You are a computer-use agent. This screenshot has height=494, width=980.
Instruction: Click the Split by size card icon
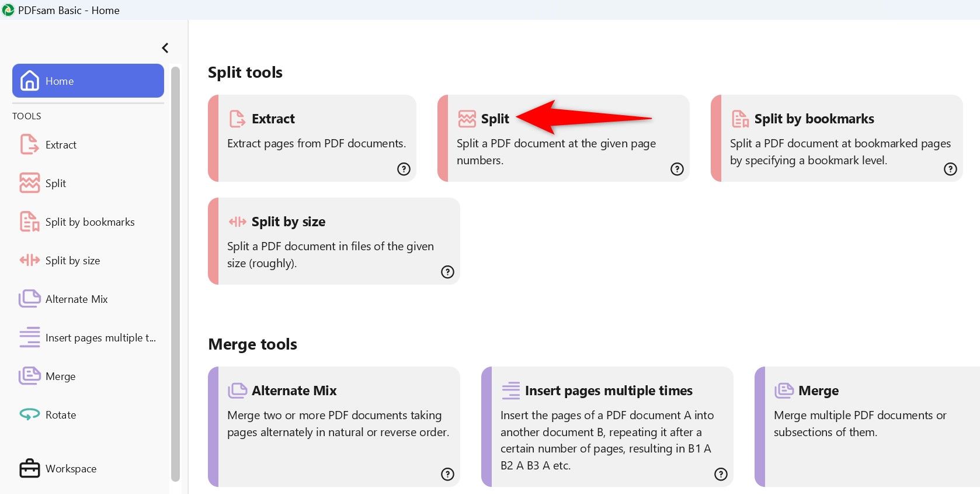(237, 222)
